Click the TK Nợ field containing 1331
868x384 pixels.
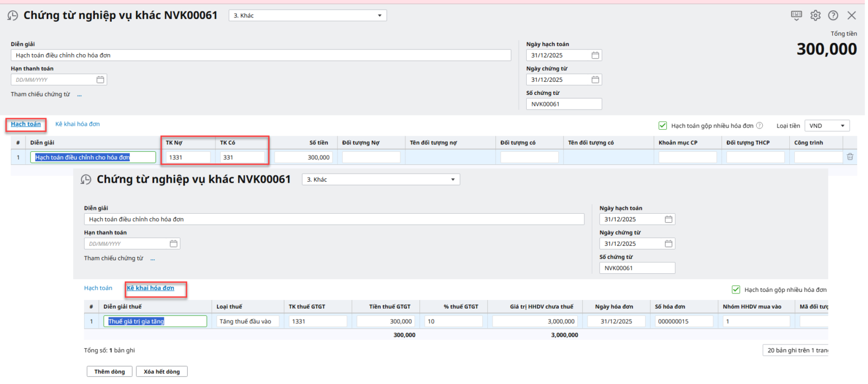click(188, 157)
